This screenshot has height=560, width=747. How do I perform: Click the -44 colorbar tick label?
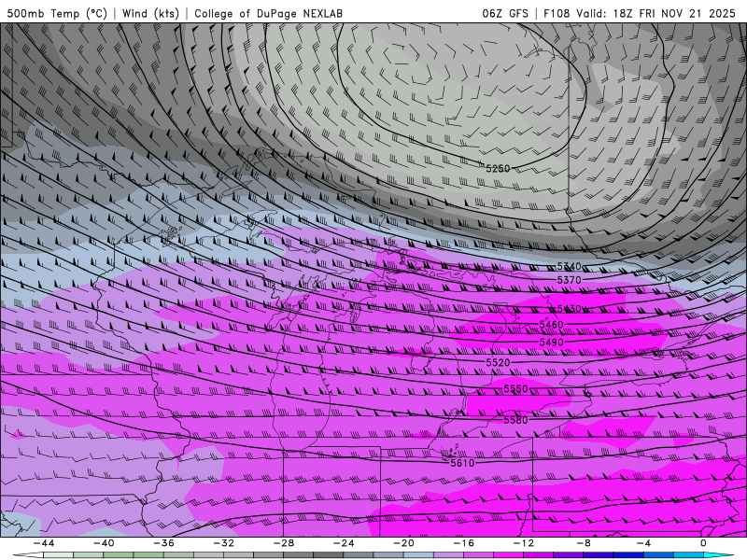click(x=44, y=543)
